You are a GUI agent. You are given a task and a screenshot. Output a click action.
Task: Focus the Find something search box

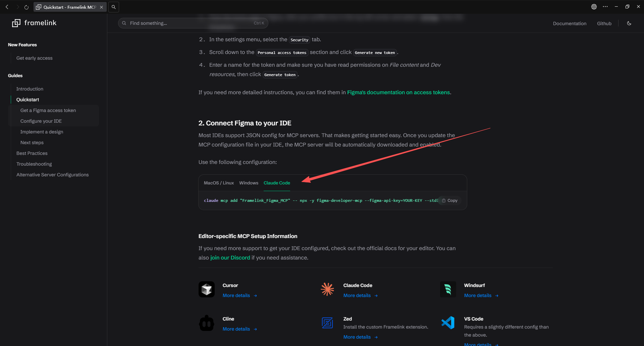(x=193, y=23)
